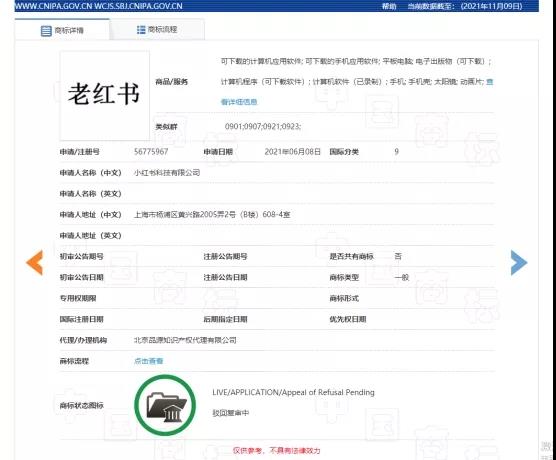Click the LIVE/APPLICATION status text
This screenshot has width=556, height=460.
[x=293, y=392]
